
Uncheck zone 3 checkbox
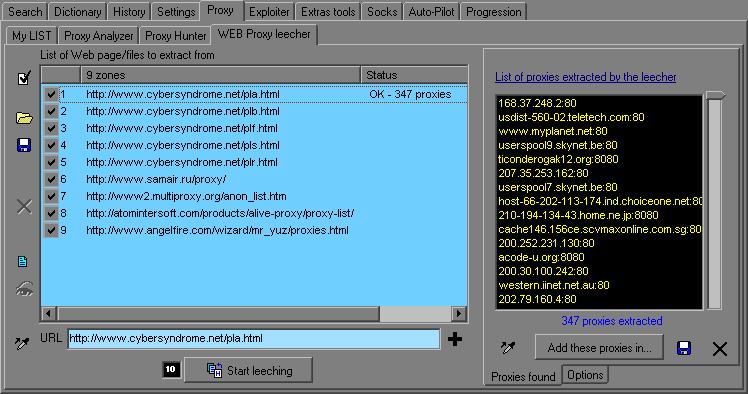(x=51, y=128)
